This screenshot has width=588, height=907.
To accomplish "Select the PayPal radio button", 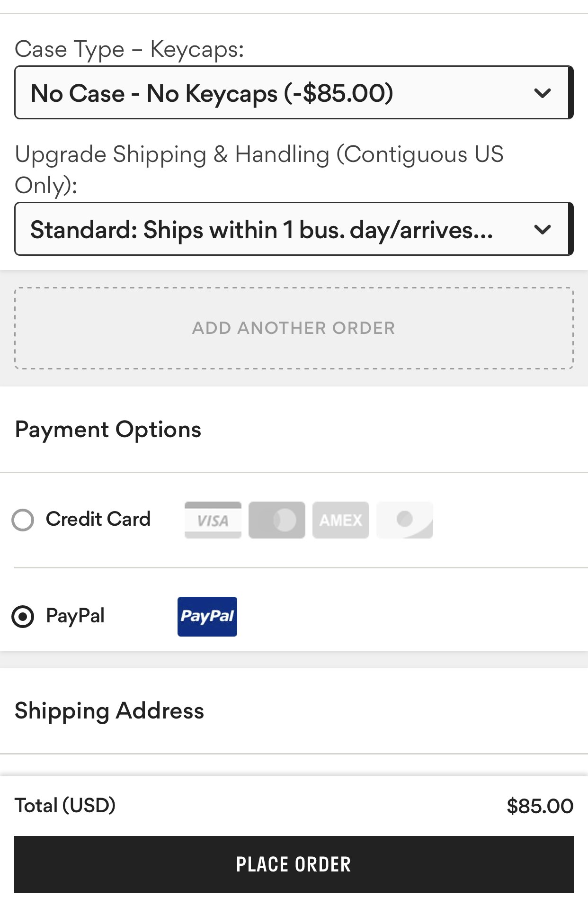I will click(23, 617).
